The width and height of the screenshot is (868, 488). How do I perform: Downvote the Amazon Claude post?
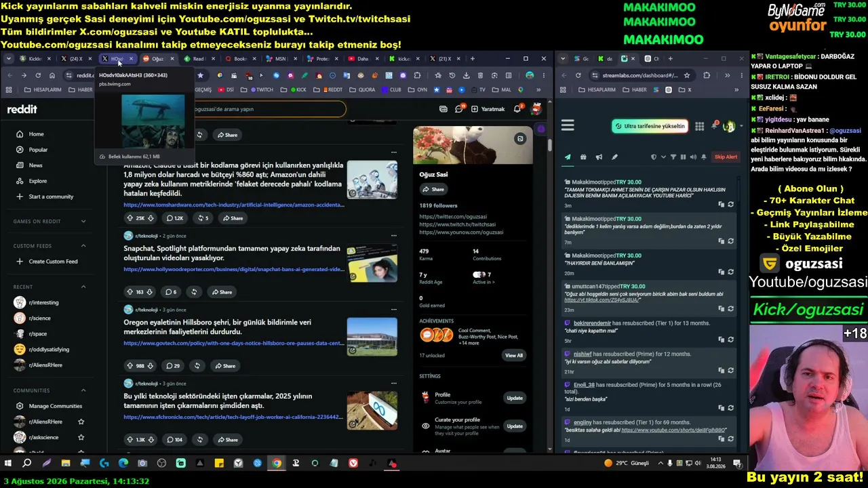(151, 218)
